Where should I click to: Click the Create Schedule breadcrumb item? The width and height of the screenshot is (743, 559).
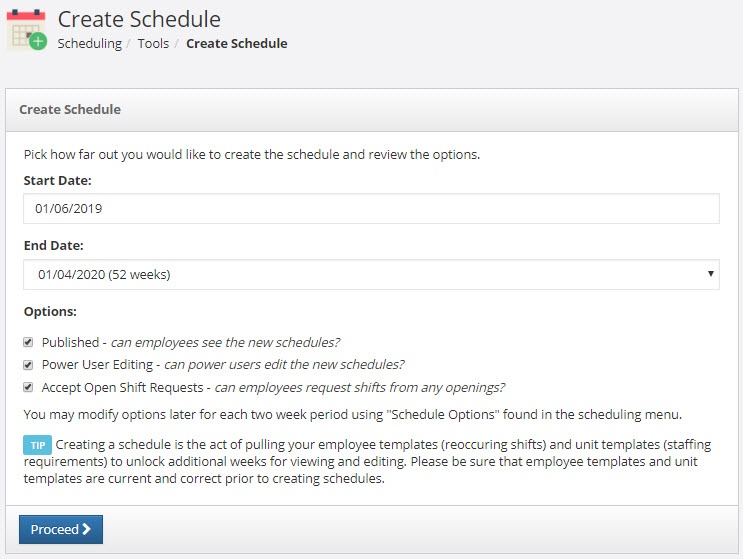pos(236,43)
